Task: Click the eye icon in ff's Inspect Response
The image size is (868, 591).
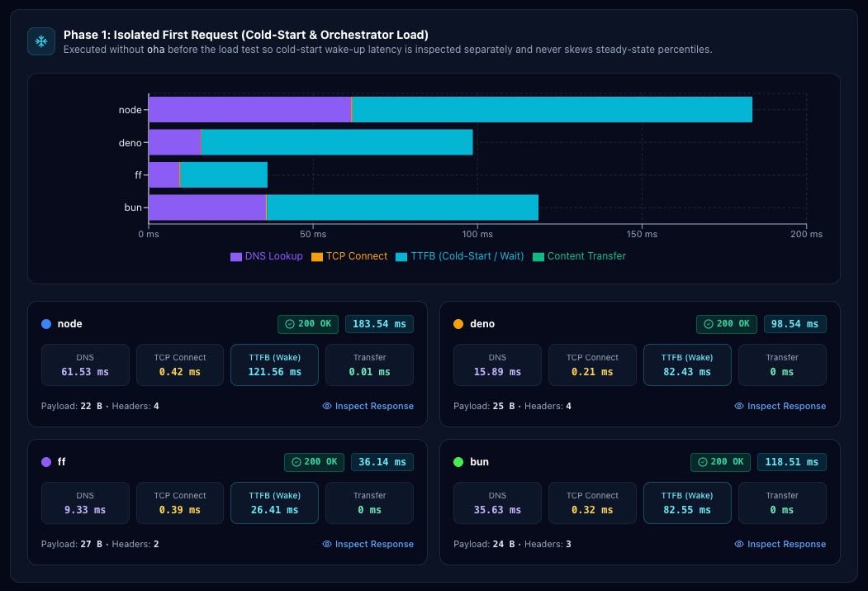Action: tap(326, 544)
